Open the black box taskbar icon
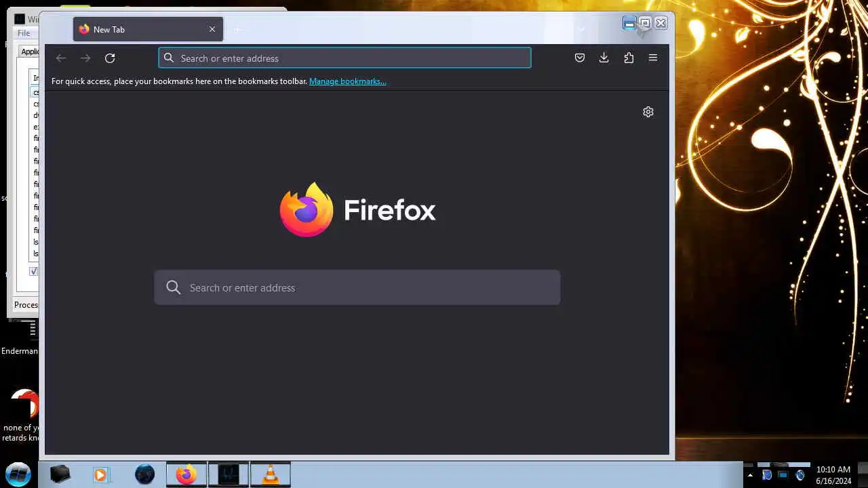The width and height of the screenshot is (868, 488). click(x=60, y=474)
